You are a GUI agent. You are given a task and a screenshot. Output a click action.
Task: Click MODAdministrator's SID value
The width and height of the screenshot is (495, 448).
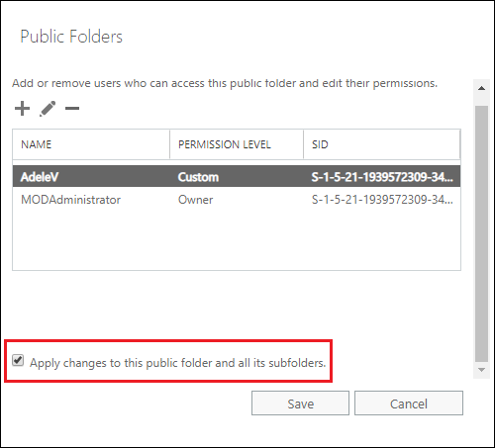382,200
